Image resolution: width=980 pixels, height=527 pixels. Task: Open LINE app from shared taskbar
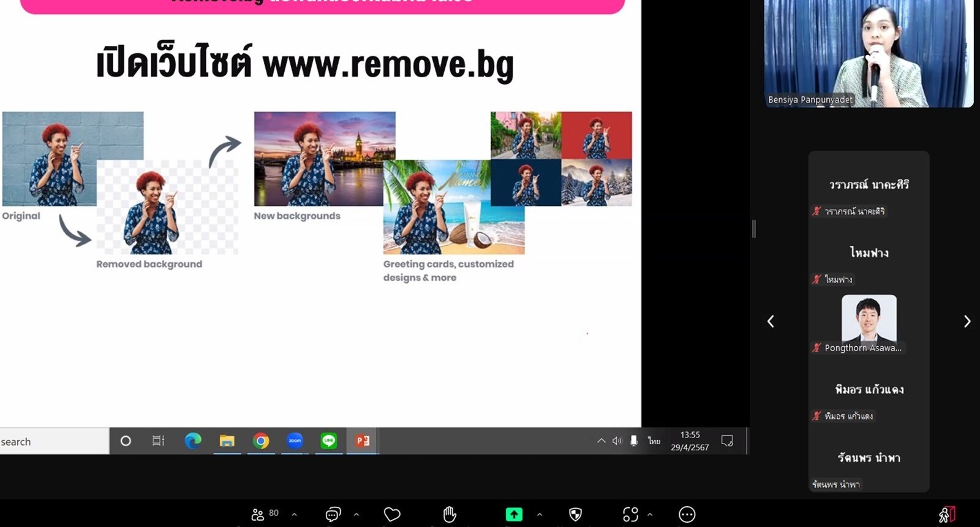coord(329,441)
